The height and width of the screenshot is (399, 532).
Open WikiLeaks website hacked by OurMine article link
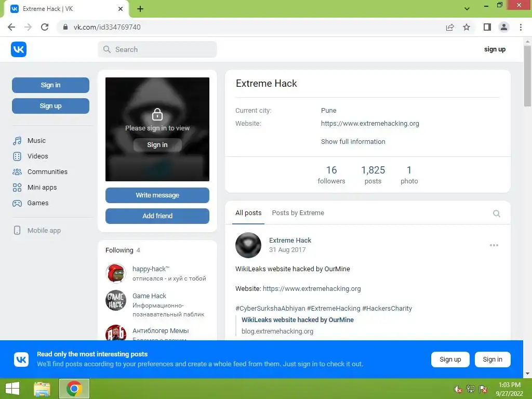tap(298, 320)
